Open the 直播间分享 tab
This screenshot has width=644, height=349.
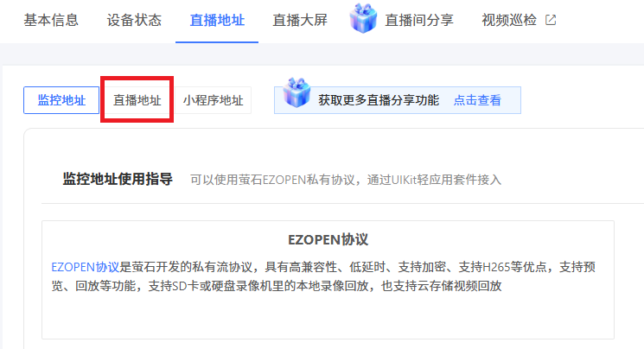[x=419, y=20]
